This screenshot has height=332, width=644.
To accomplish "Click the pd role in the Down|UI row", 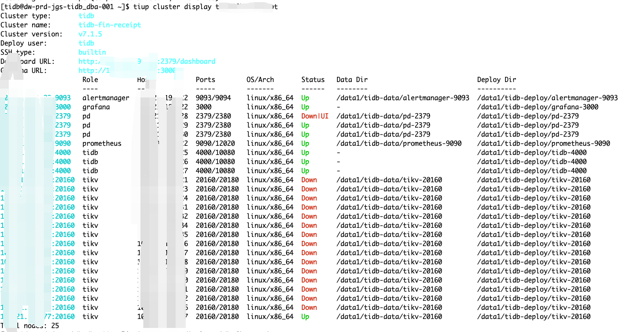I will [86, 116].
